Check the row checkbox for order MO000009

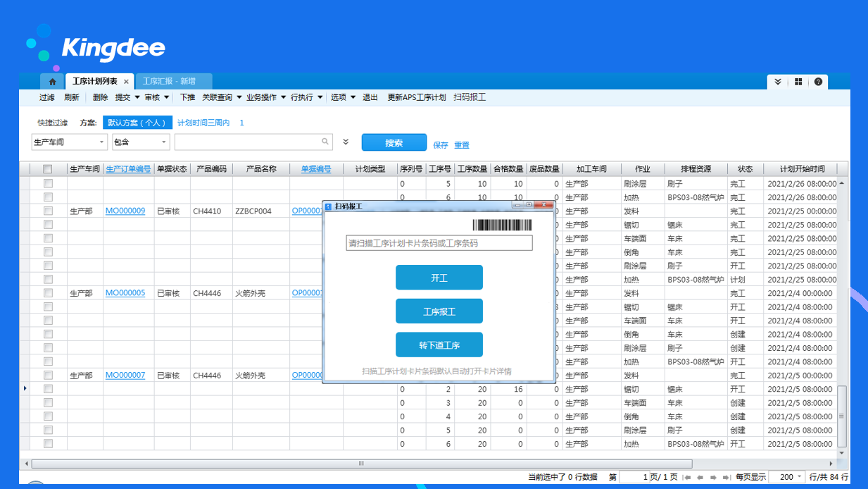(48, 211)
